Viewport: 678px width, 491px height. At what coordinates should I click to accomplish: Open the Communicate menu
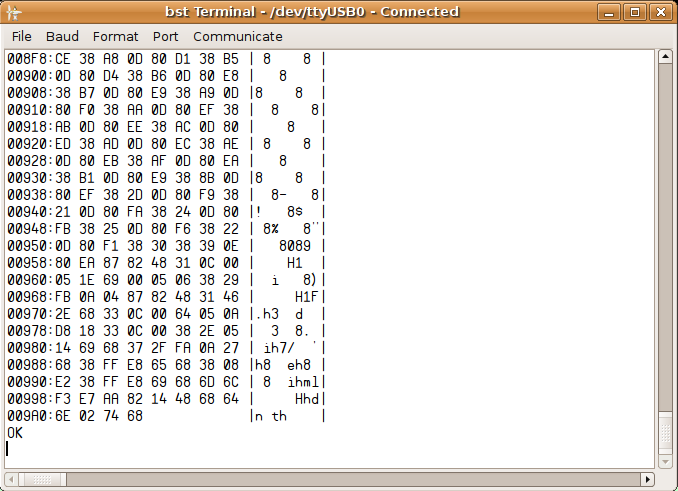point(238,36)
